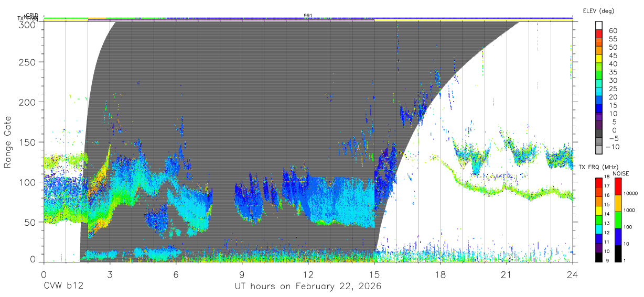Click the 'NOISE' legend title
This screenshot has width=644, height=297.
pyautogui.click(x=621, y=173)
